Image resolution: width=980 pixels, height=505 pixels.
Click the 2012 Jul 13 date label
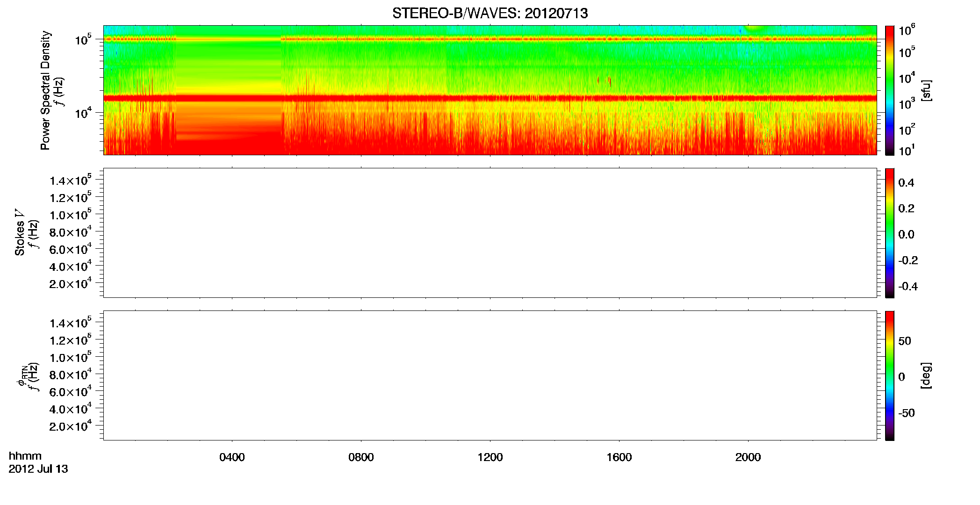(38, 469)
